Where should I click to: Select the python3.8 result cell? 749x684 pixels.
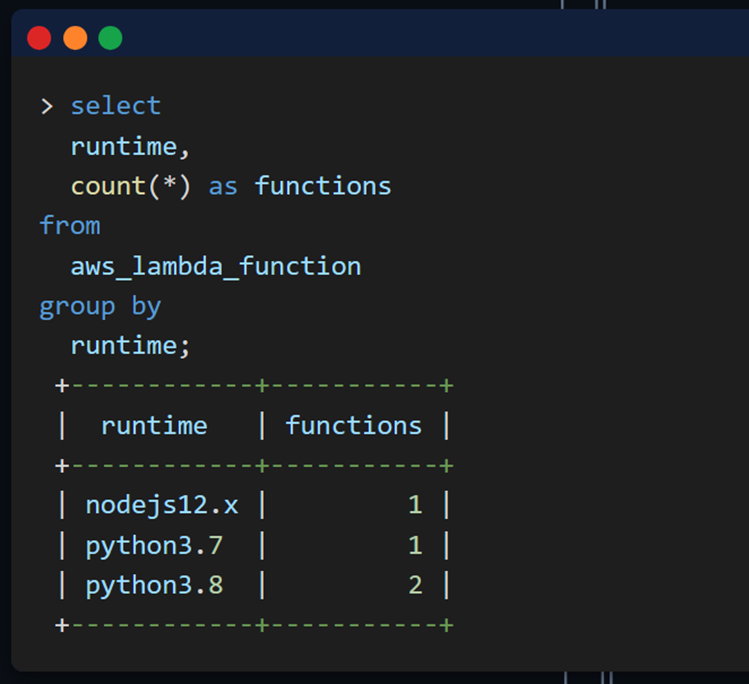click(x=154, y=586)
